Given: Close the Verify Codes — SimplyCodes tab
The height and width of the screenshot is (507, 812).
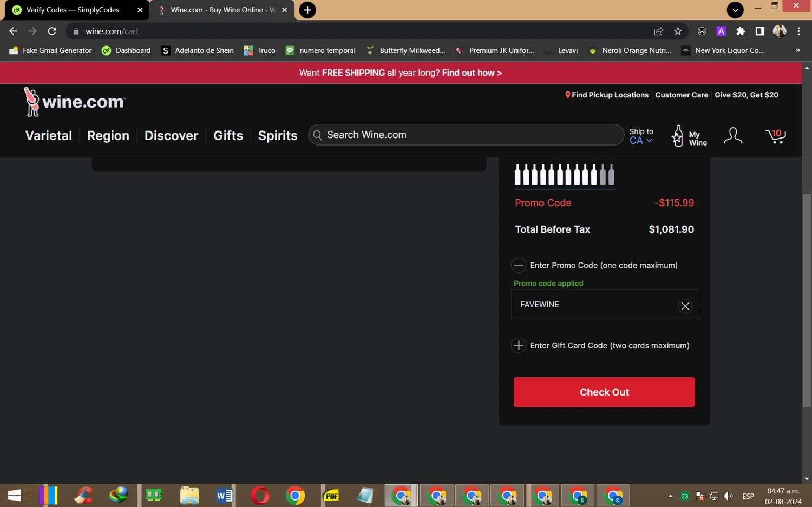Looking at the screenshot, I should [x=140, y=10].
